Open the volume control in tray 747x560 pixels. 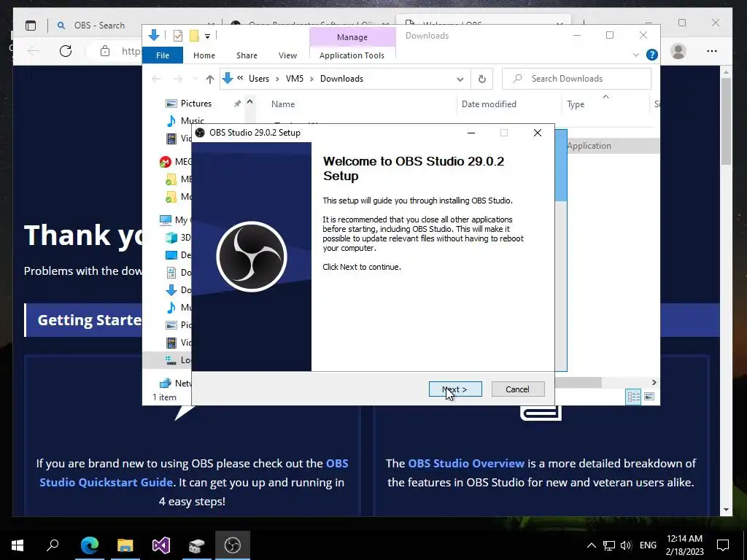(626, 545)
